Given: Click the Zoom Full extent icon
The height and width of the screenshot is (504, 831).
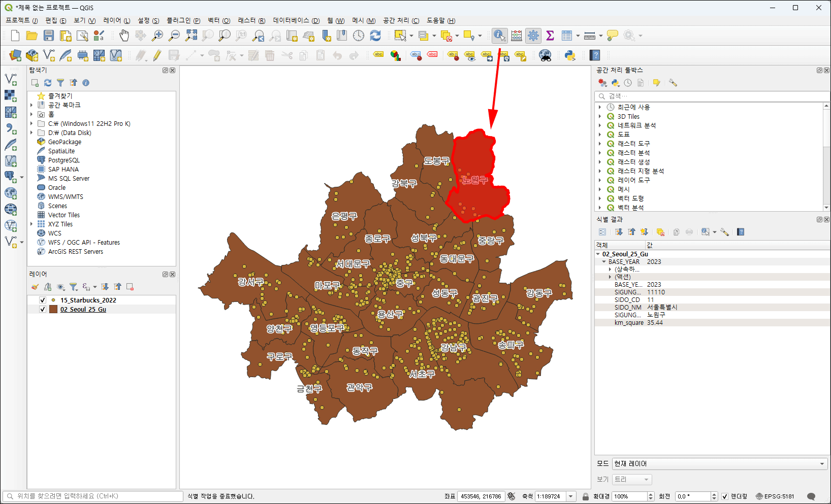Looking at the screenshot, I should (191, 36).
